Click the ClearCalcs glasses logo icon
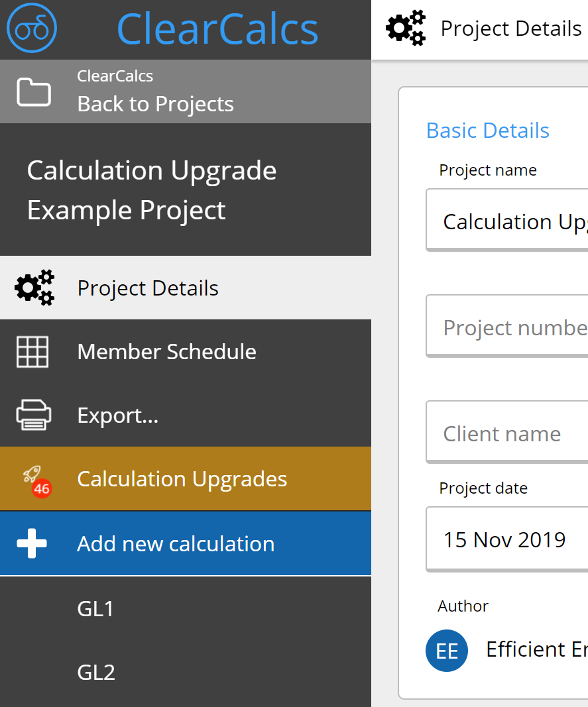The height and width of the screenshot is (707, 588). pos(32,28)
